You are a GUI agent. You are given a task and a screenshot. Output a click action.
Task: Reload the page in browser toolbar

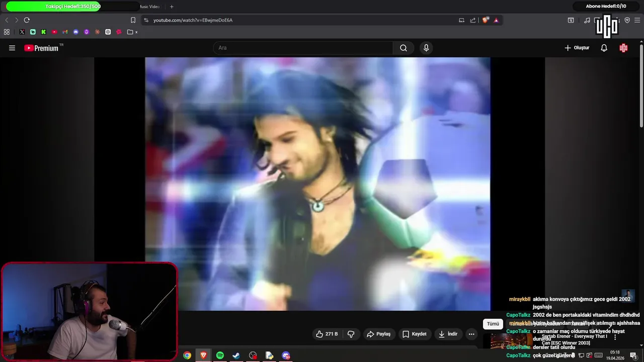[x=27, y=20]
